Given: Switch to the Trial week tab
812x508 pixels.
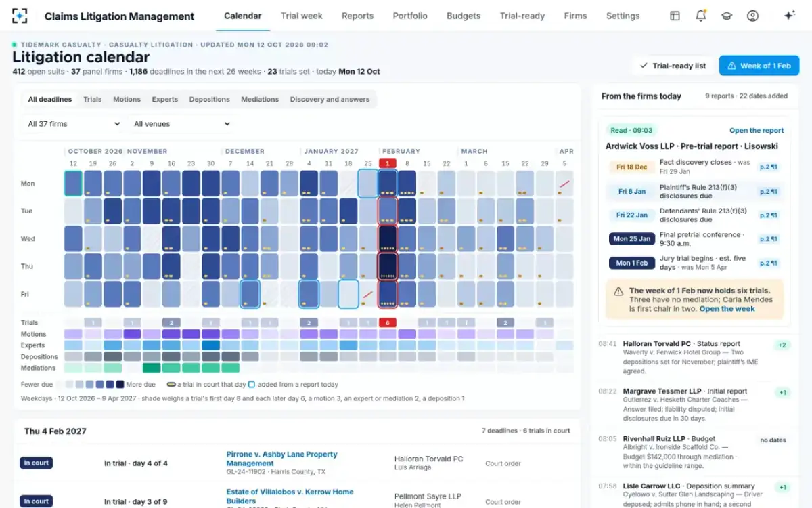Looking at the screenshot, I should (302, 16).
